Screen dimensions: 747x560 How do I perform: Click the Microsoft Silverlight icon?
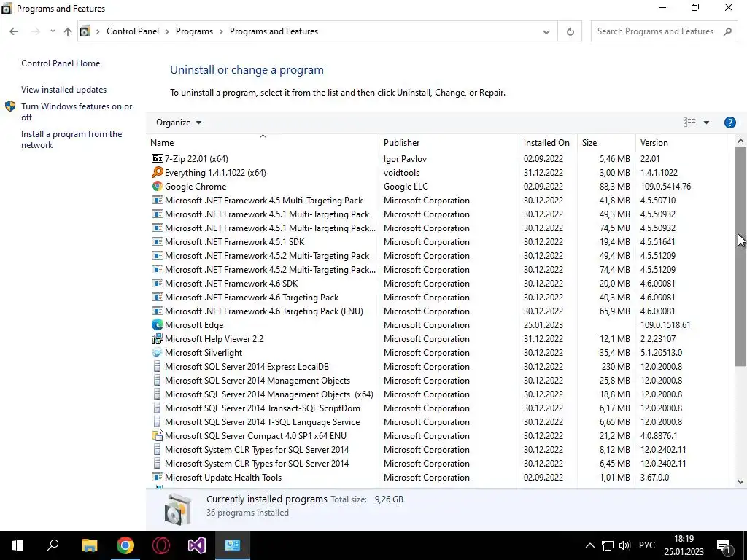click(158, 352)
